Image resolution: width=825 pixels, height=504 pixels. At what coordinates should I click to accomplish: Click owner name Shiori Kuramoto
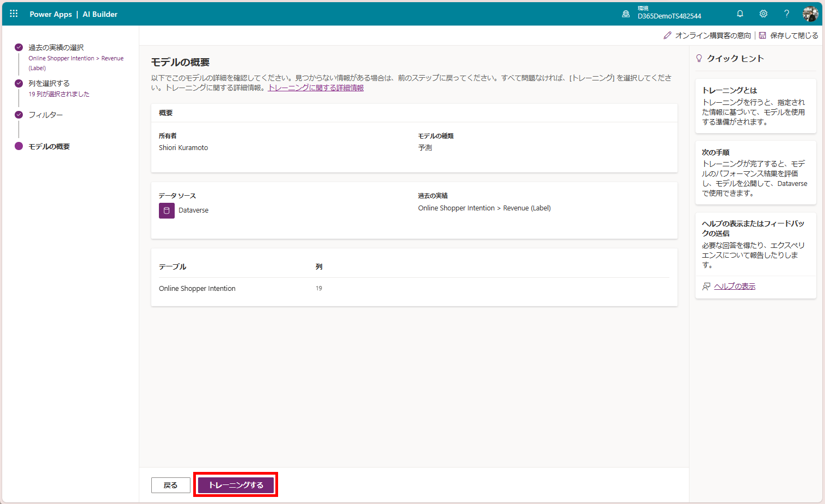click(x=183, y=148)
